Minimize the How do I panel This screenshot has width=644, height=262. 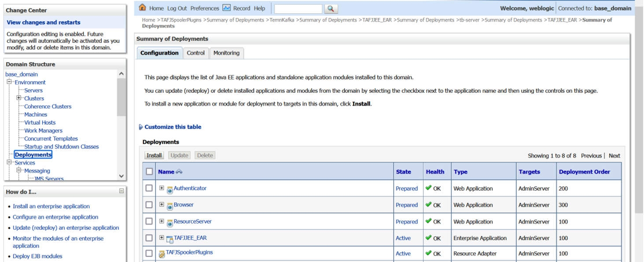121,191
